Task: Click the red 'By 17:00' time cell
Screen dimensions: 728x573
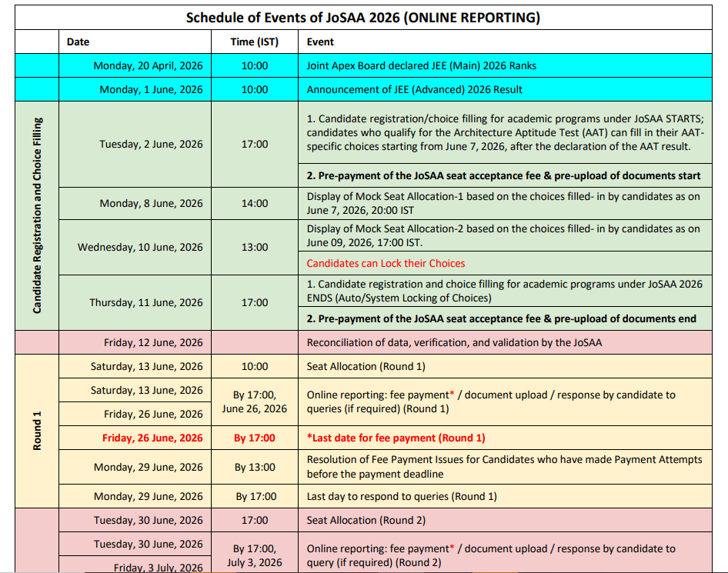Action: point(255,438)
